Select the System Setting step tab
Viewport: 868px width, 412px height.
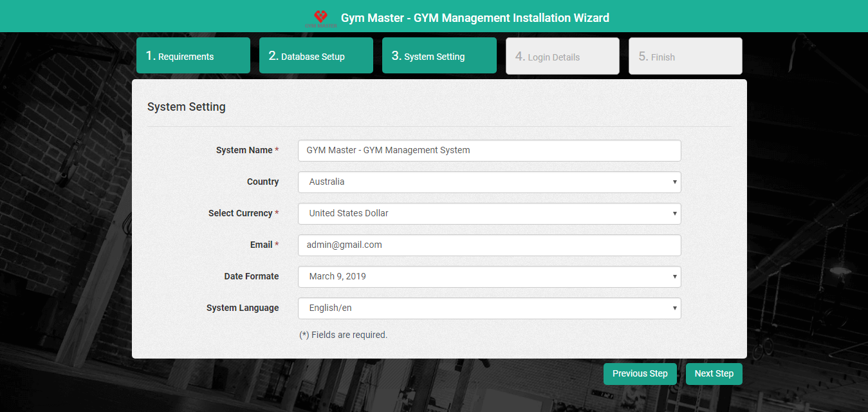439,56
